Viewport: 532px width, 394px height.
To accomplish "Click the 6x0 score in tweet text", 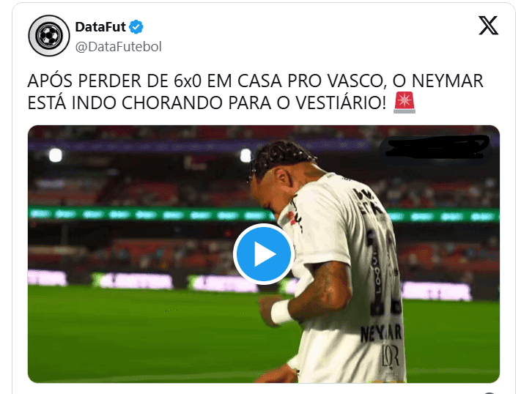I will [x=188, y=81].
